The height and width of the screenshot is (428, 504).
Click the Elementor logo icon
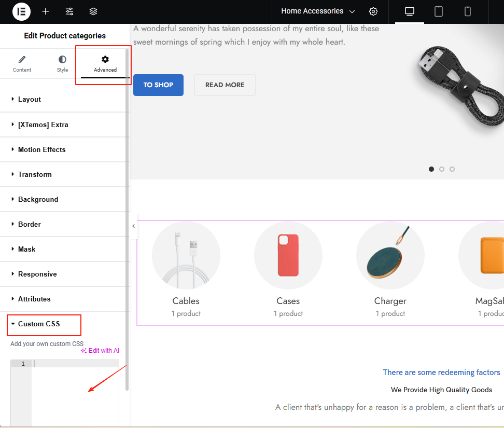[21, 11]
